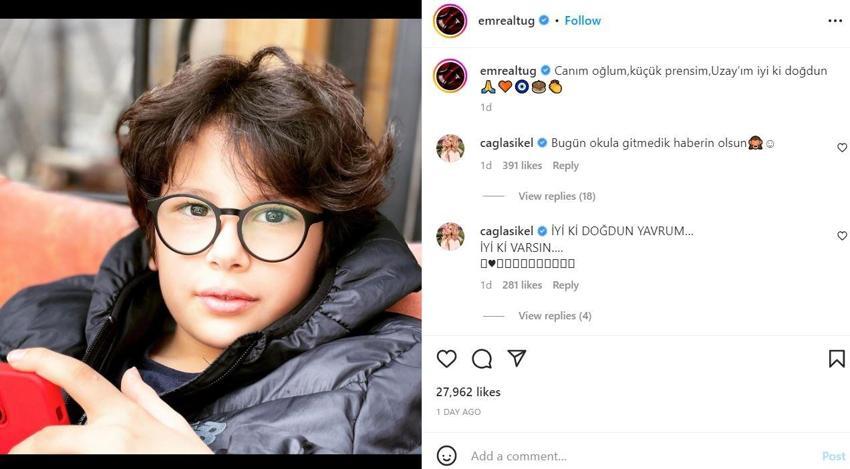Follow the emrealtug account
Screen dimensions: 850x469
(583, 21)
